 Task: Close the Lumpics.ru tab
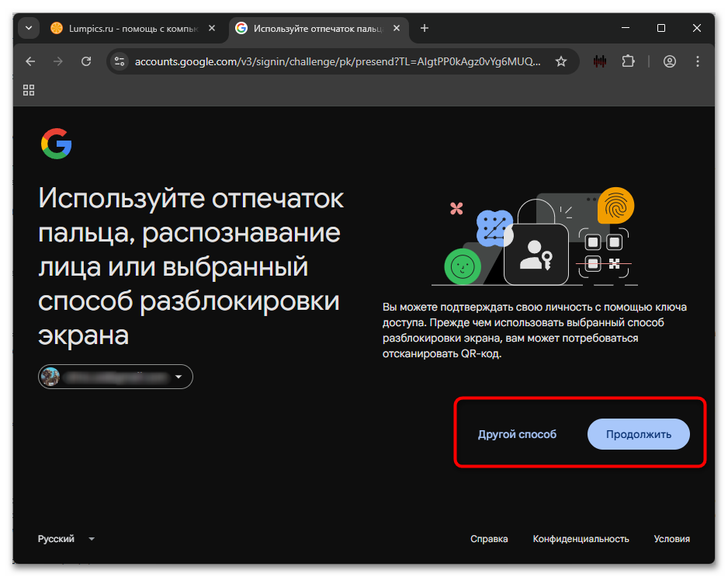click(212, 28)
